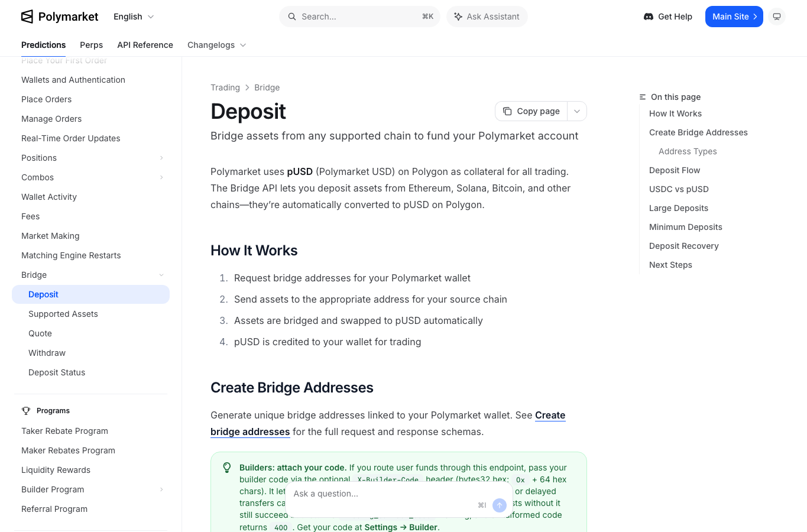The width and height of the screenshot is (807, 532).
Task: Click the Polymarket logo icon
Action: pos(27,17)
